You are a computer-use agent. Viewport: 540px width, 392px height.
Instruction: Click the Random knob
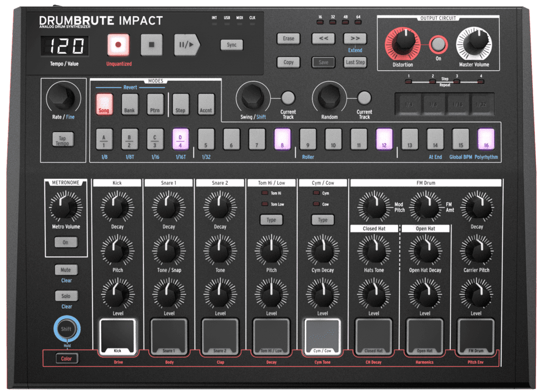tap(329, 98)
